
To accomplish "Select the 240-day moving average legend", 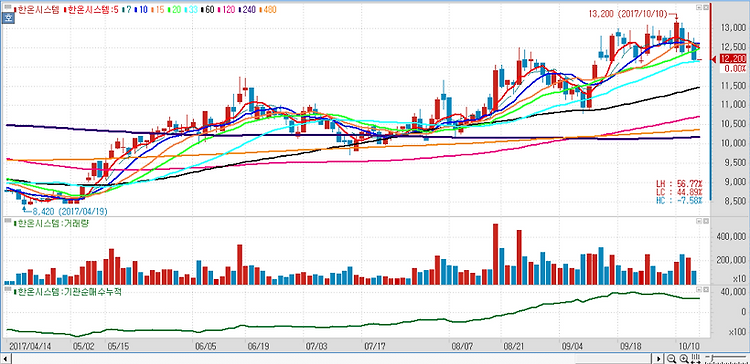I will coord(247,9).
